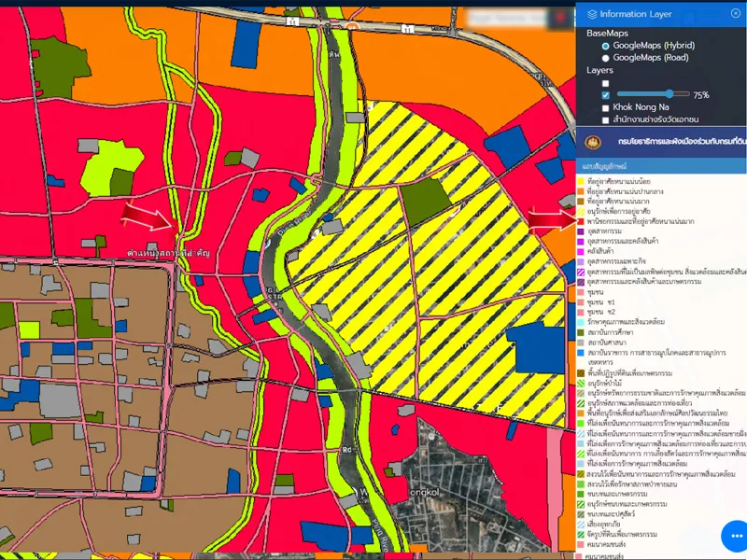Click the purple อุตสาหกรรม legend swatch
The image size is (747, 560).
580,231
